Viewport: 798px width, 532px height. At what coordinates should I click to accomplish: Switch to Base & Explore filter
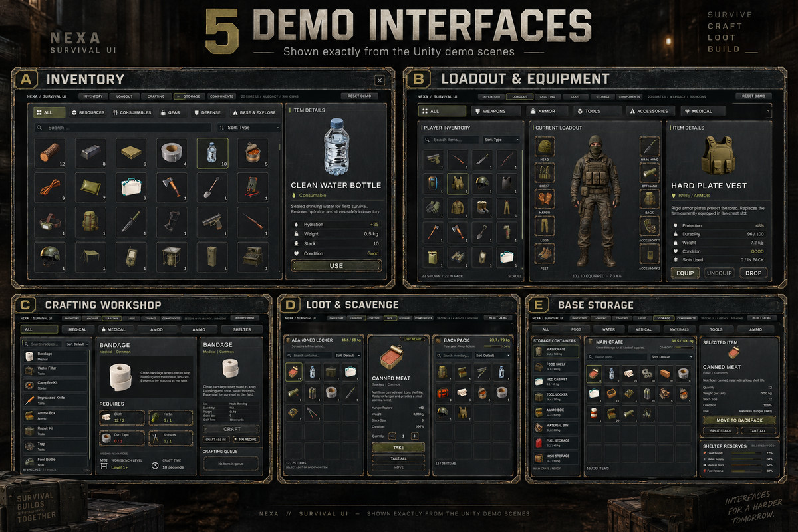point(253,112)
